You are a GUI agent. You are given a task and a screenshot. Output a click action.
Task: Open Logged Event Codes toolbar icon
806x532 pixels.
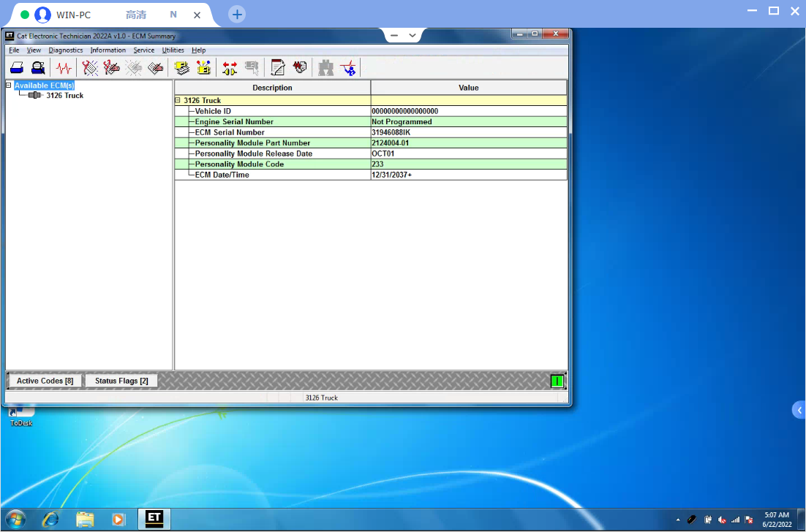click(155, 68)
